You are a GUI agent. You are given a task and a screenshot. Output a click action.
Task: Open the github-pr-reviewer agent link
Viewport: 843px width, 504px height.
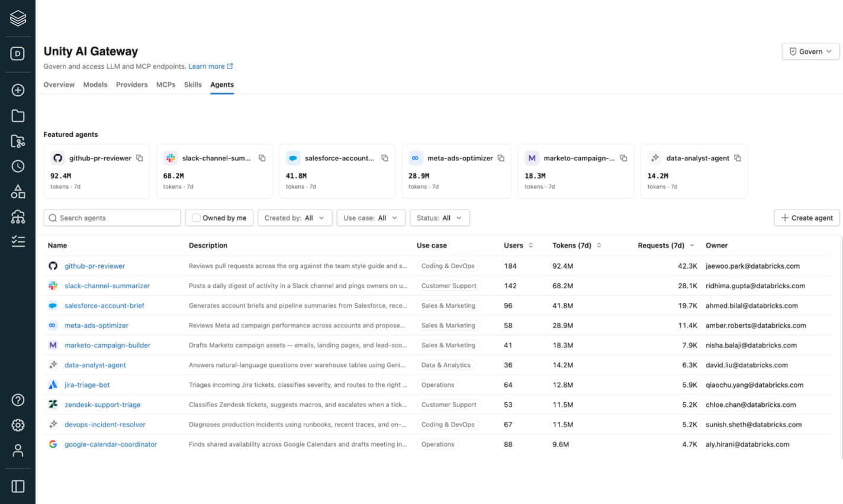point(95,266)
